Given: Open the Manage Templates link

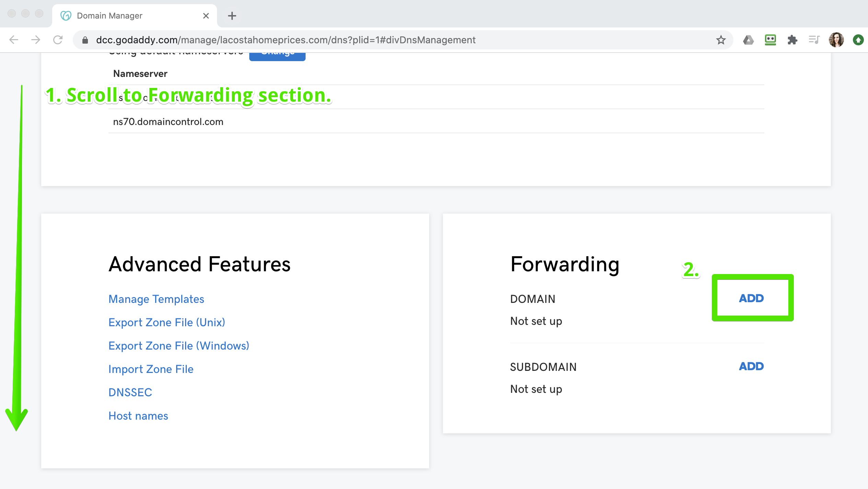Looking at the screenshot, I should tap(156, 299).
